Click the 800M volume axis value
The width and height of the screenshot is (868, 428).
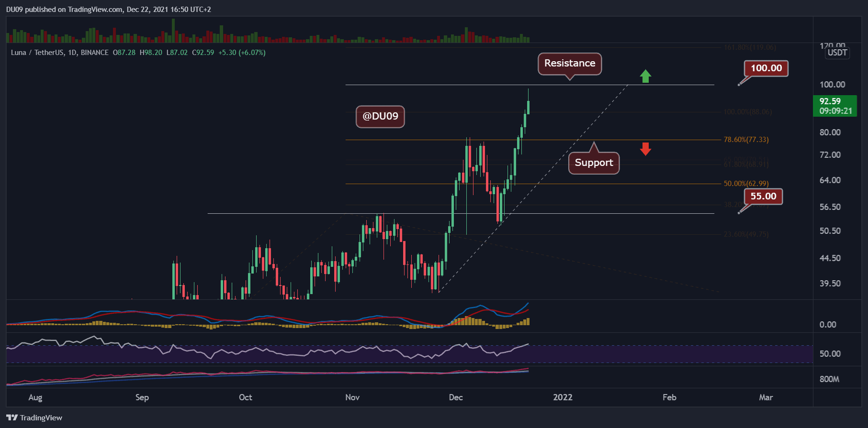[x=829, y=379]
